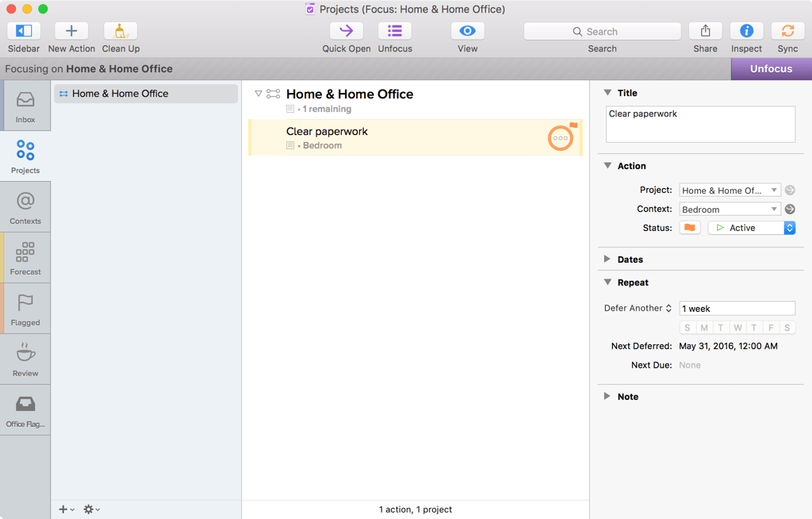
Task: Toggle Tuesday, the first T repeat day
Action: [720, 328]
